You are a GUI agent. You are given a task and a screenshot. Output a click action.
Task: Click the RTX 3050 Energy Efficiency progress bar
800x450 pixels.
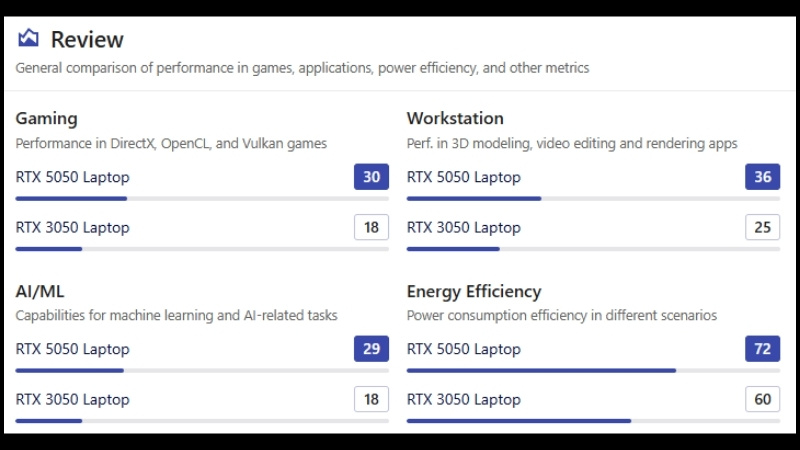pyautogui.click(x=593, y=421)
